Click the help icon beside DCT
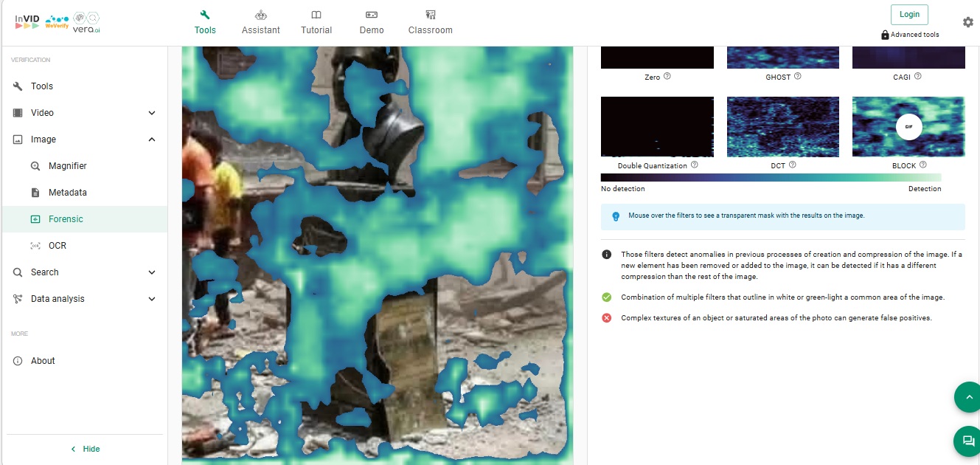 793,165
